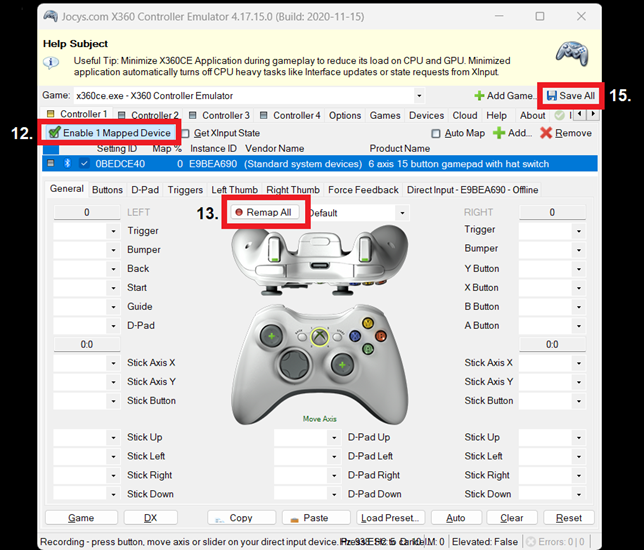The image size is (644, 550).
Task: Click the Product Name column header
Action: coord(400,148)
